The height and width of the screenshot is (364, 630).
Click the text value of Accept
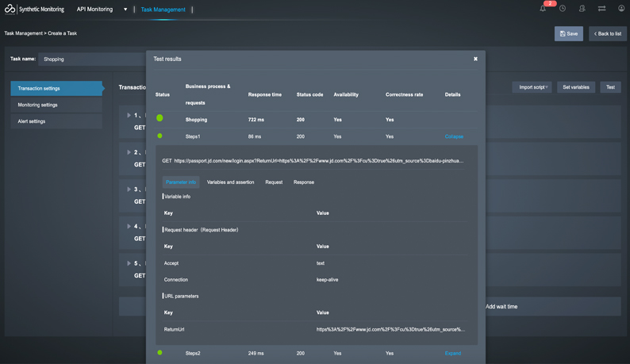click(321, 263)
